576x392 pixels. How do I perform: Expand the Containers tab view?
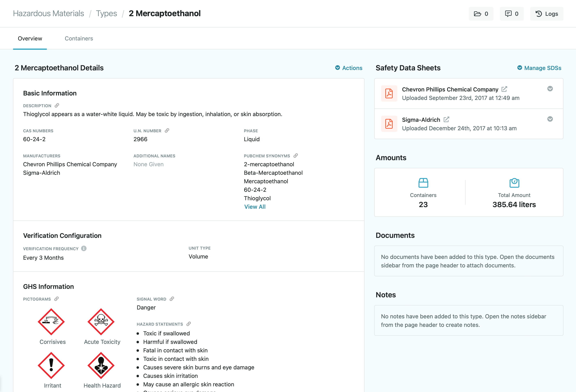point(78,38)
